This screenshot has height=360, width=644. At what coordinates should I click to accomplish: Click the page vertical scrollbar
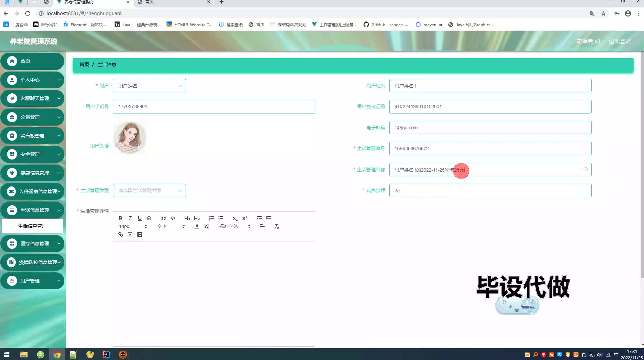[642, 165]
